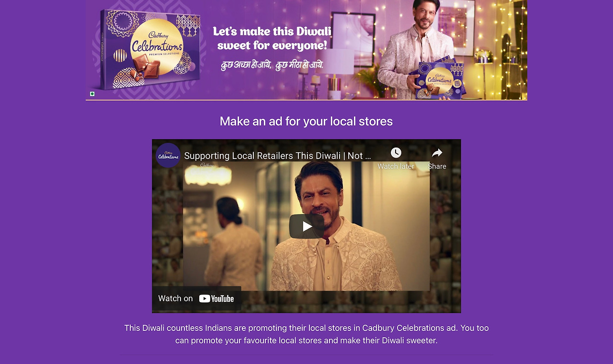Screen dimensions: 613x364
Task: Open the video title 'Supporting Local Retailers This Diwali'
Action: pyautogui.click(x=277, y=156)
